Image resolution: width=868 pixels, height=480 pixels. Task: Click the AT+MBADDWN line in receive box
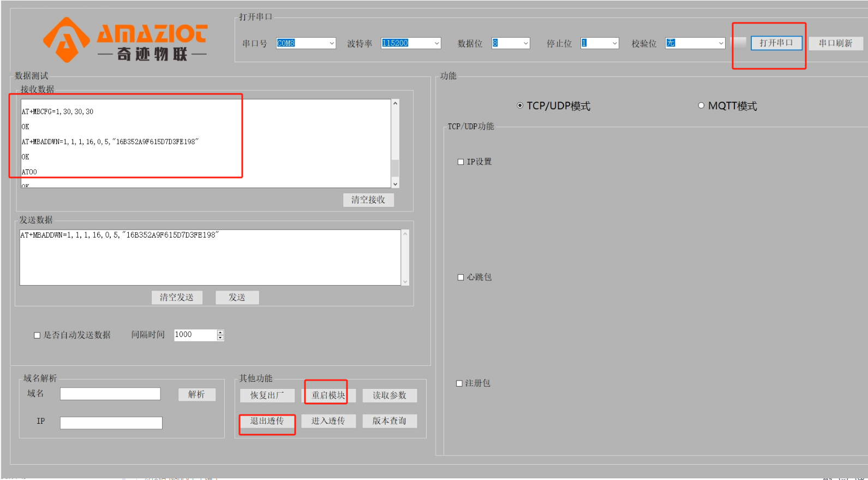[x=110, y=142]
